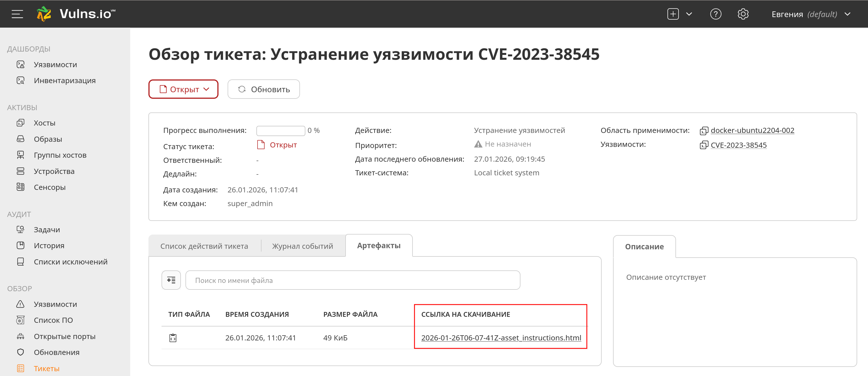Expand the chevron next to the plus icon
868x376 pixels.
pos(689,14)
